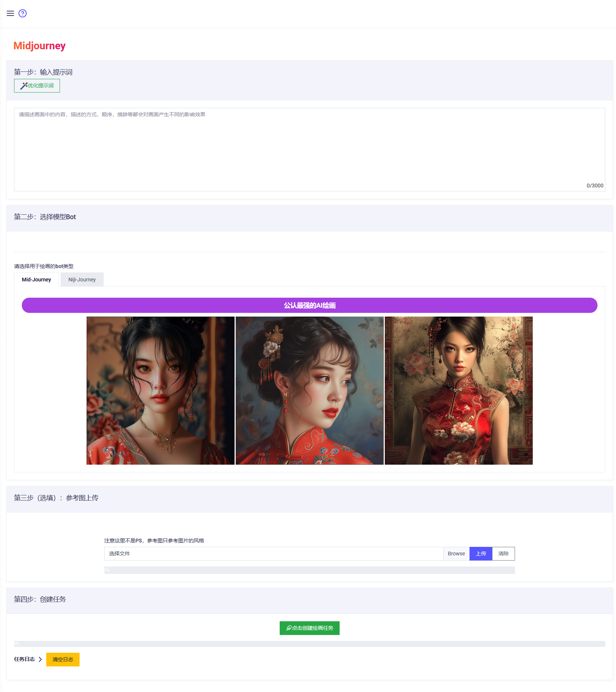Click the leaf icon on create task button
Viewport: 616px width, 692px height.
click(x=289, y=628)
